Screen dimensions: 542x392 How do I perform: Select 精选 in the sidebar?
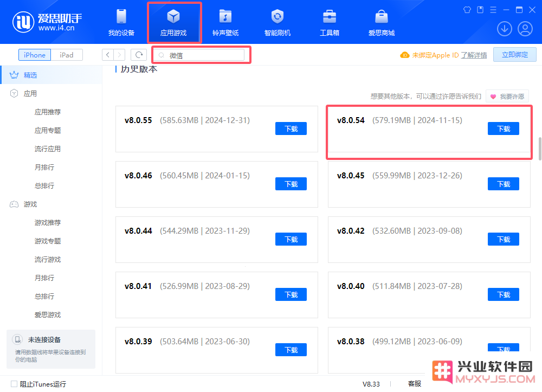coord(51,75)
